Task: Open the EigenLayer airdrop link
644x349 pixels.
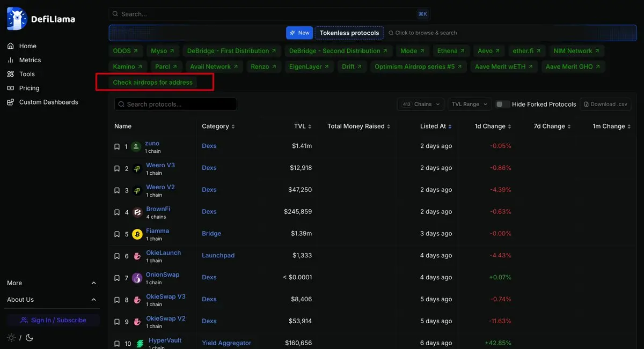Action: (309, 66)
